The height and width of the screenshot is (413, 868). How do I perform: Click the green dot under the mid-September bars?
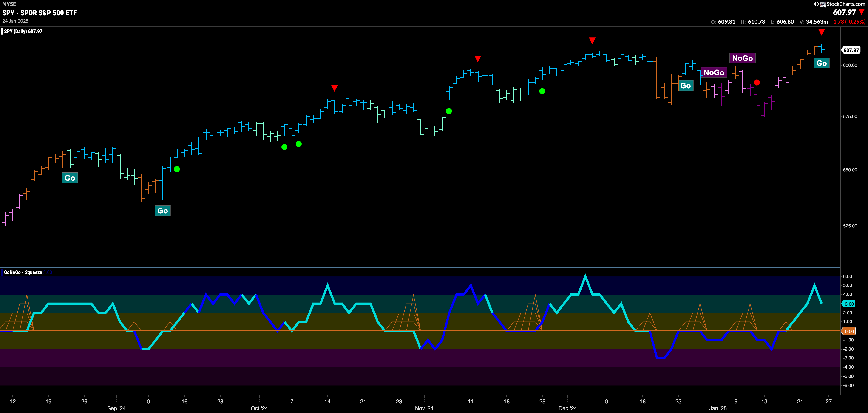pyautogui.click(x=177, y=169)
